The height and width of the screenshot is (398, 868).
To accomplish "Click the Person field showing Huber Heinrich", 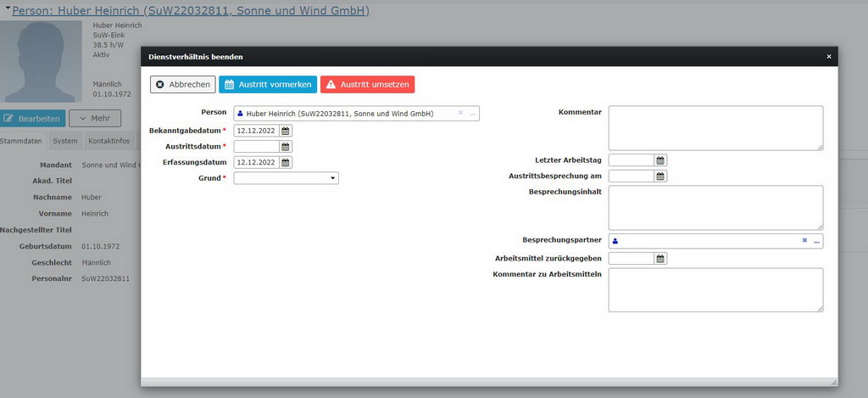I will (x=357, y=113).
